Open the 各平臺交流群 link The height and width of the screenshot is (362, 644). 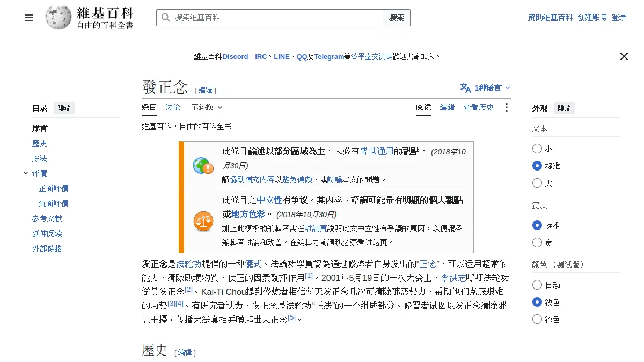371,56
